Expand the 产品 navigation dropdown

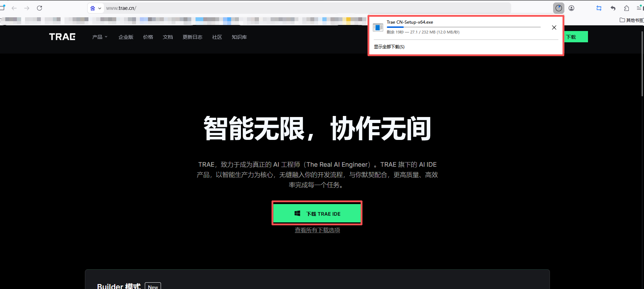pos(100,37)
